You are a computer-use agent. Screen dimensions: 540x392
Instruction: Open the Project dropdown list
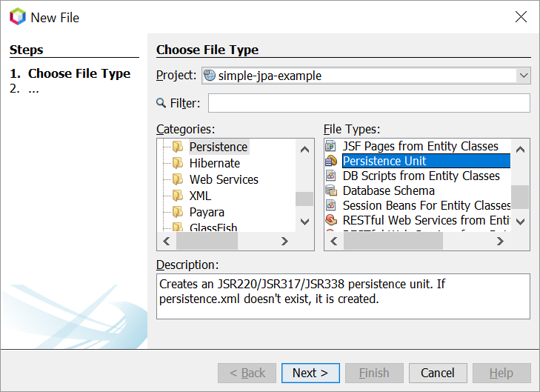(524, 76)
